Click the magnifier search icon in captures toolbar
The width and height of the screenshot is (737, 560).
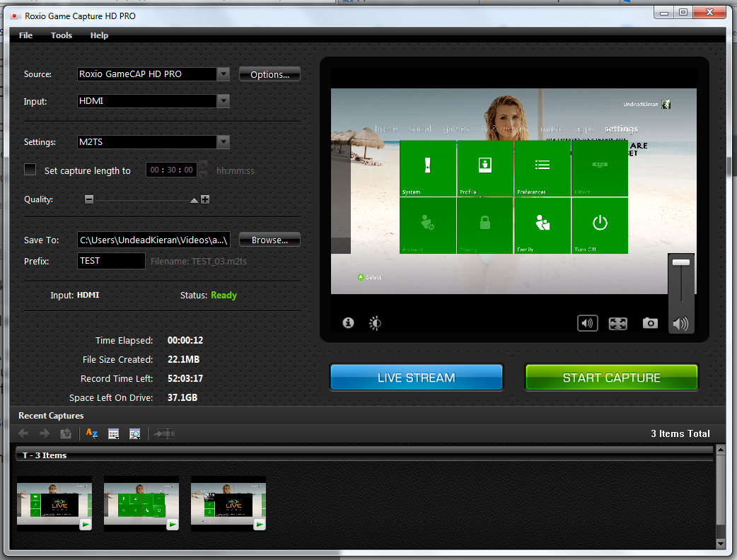(x=134, y=433)
